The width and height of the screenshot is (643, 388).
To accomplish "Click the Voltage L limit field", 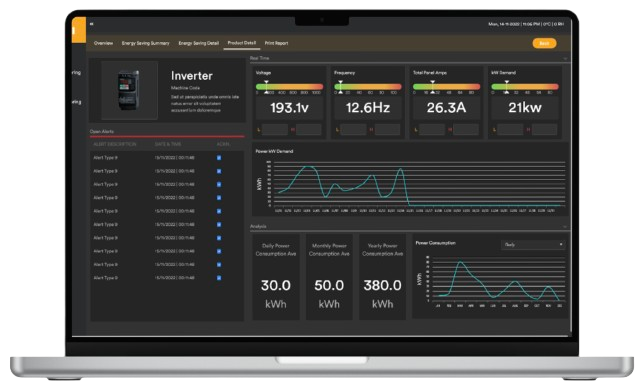I will 275,130.
